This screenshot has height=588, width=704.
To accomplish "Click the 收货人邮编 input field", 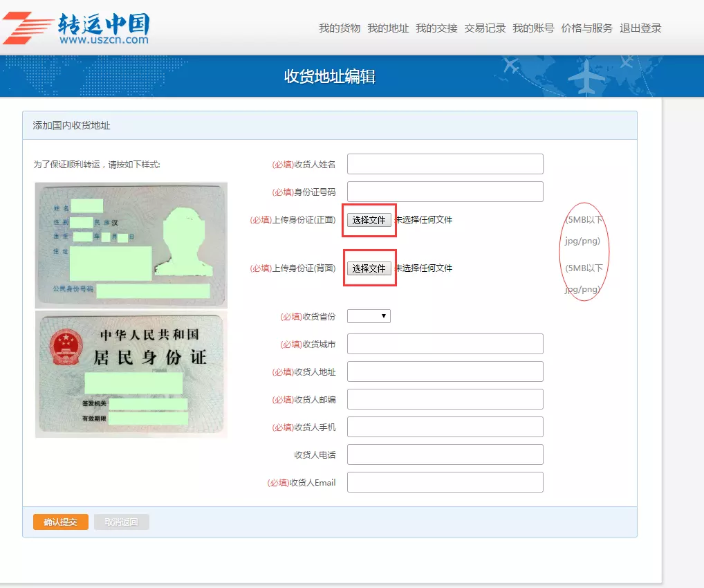I will [x=445, y=399].
